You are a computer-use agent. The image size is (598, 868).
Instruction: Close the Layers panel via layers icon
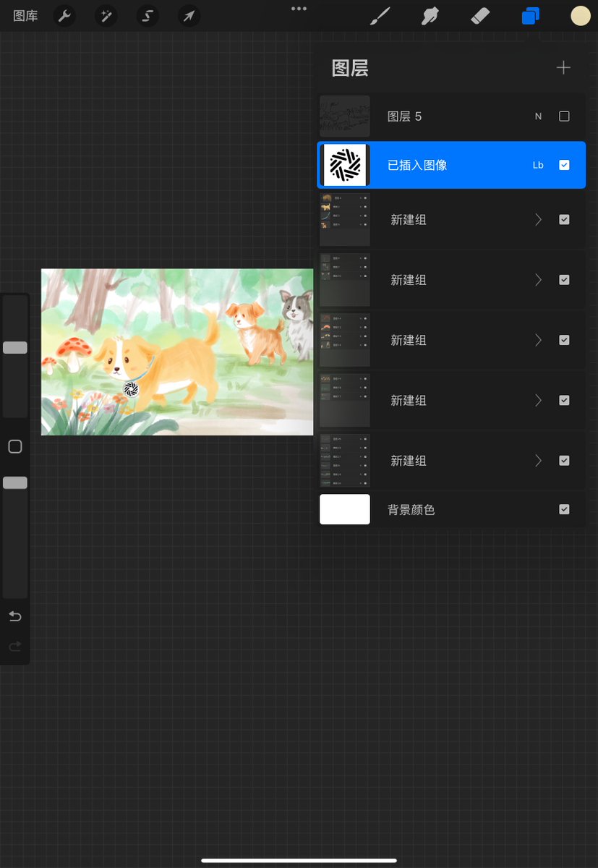point(531,16)
